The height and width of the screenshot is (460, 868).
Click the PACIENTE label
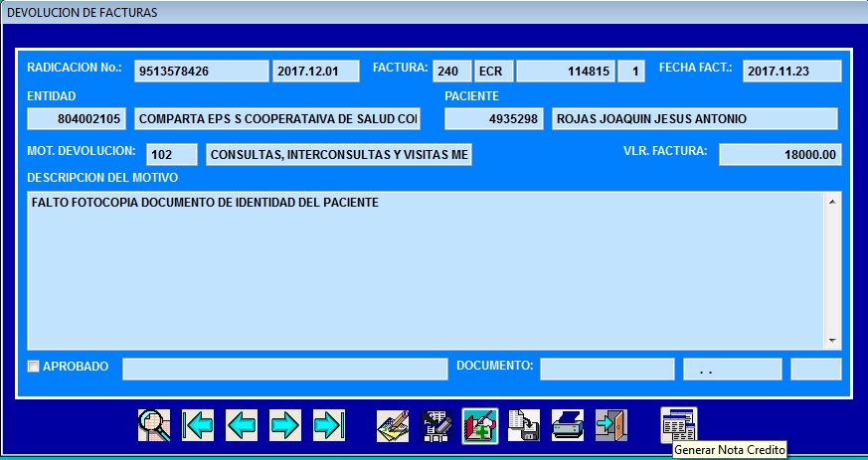(471, 96)
